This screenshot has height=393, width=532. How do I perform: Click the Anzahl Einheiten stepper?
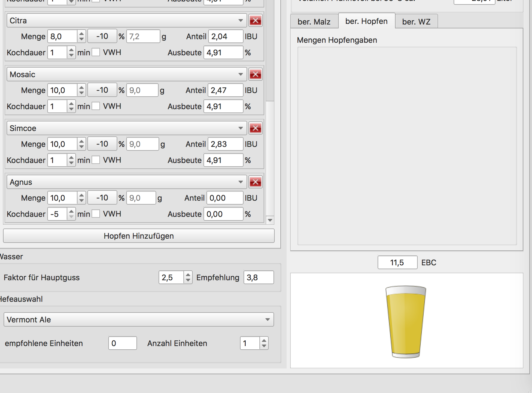(x=264, y=343)
